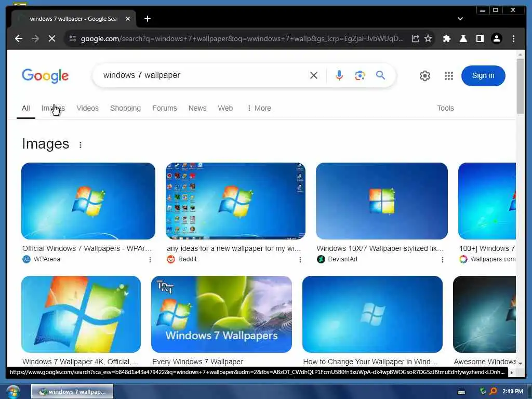532x399 pixels.
Task: Switch to the Web tab
Action: point(225,108)
